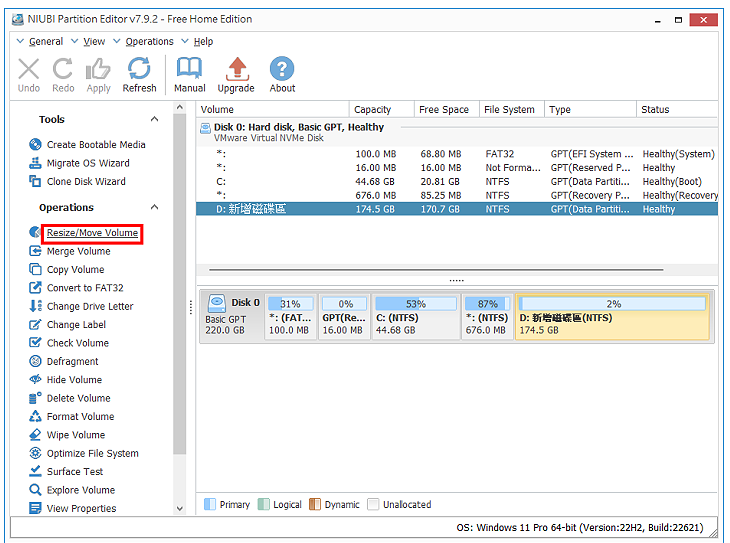730x543 pixels.
Task: Select the 676.0 MB recovery volume row
Action: (457, 196)
